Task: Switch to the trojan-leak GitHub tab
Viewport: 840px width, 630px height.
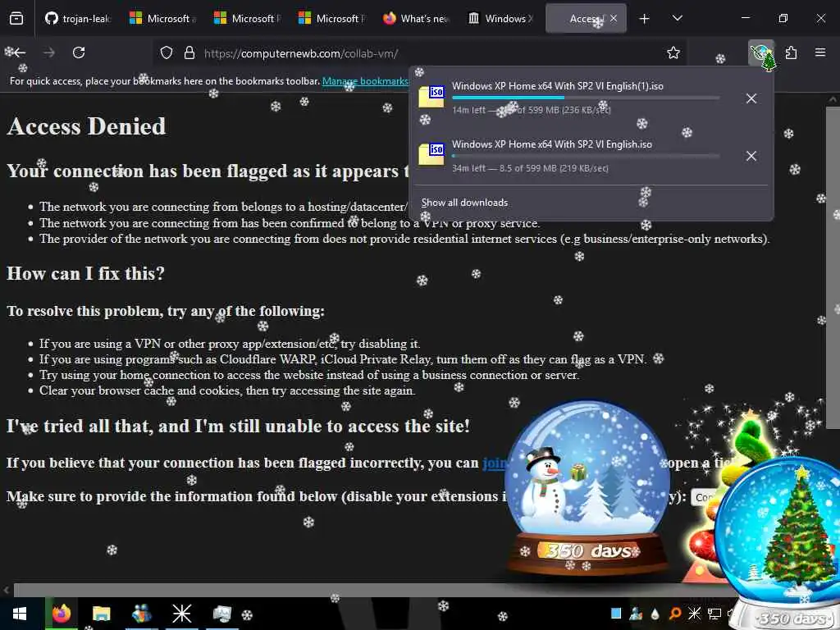Action: coord(78,18)
